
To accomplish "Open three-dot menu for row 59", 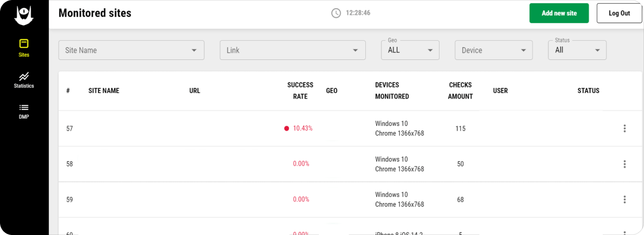I will coord(624,199).
